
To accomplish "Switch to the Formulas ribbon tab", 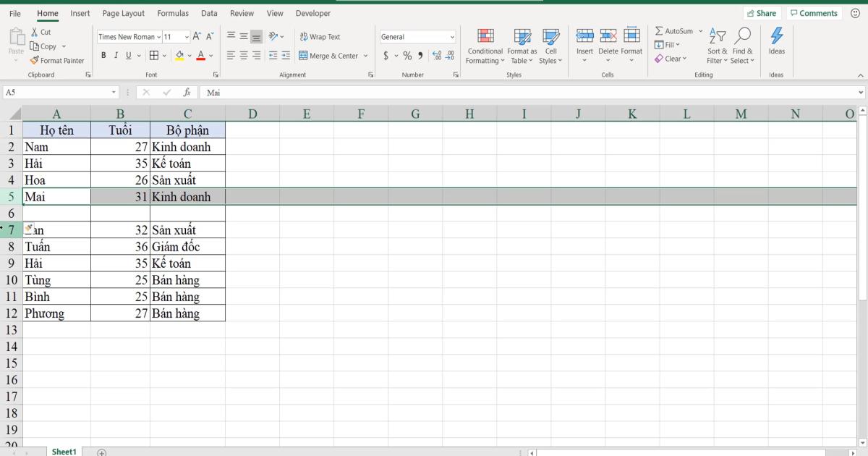I will [x=173, y=13].
